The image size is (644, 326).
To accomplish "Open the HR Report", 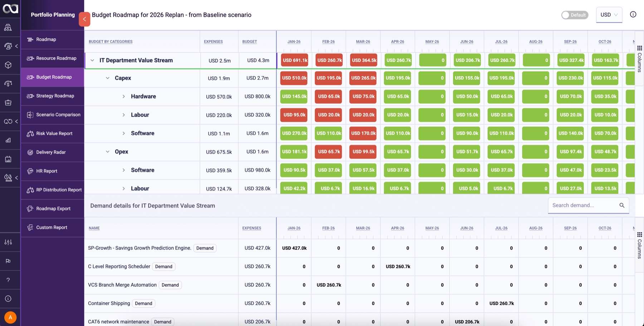I will [52, 171].
